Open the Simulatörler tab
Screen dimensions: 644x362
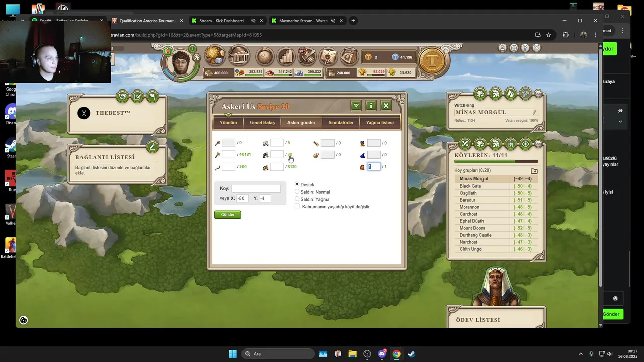coord(341,122)
